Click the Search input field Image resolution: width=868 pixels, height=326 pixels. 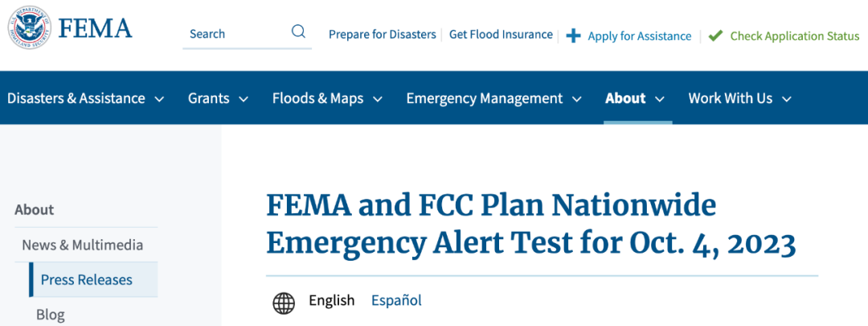237,34
